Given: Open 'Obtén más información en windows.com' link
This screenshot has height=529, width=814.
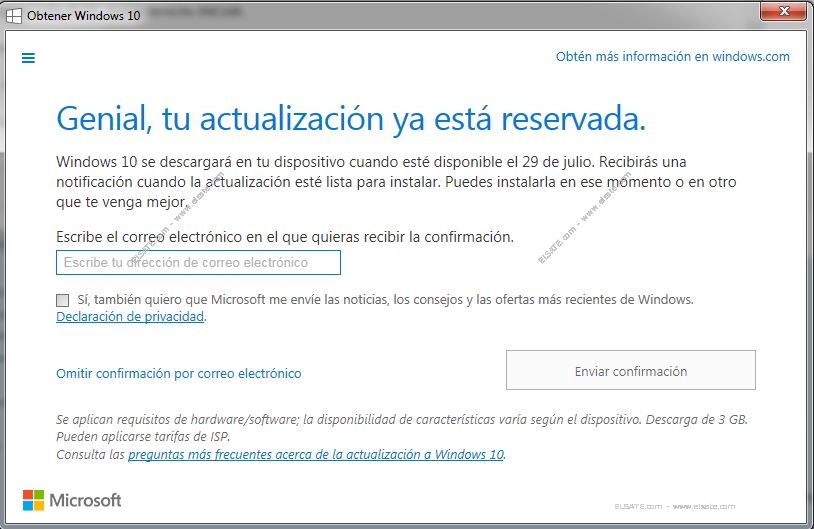Looking at the screenshot, I should point(672,56).
